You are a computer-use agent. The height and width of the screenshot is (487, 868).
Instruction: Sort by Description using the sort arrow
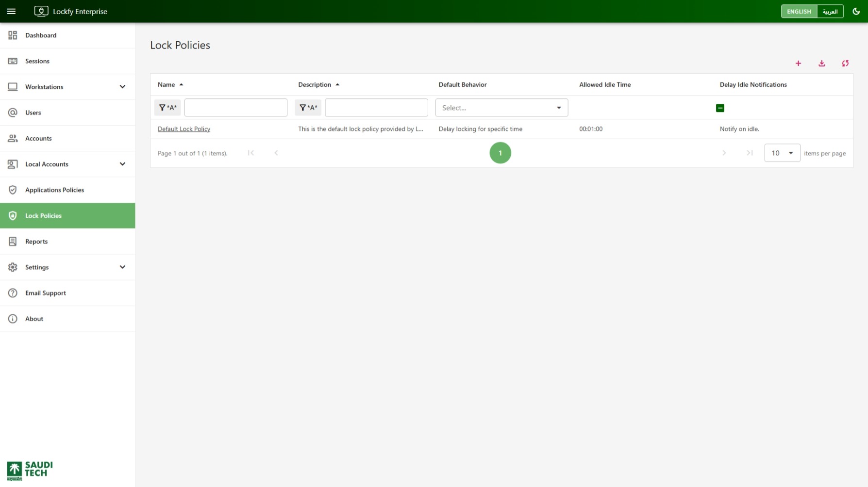coord(337,84)
